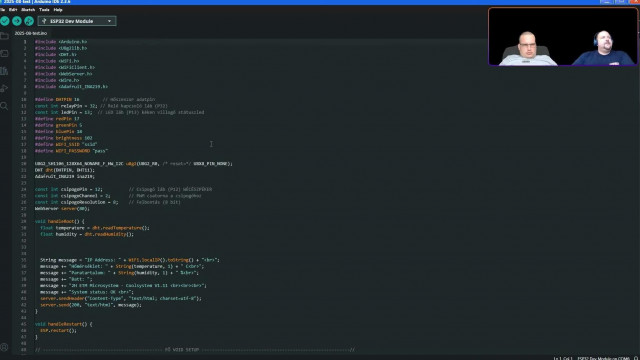Open the Sketch menu

[28, 9]
